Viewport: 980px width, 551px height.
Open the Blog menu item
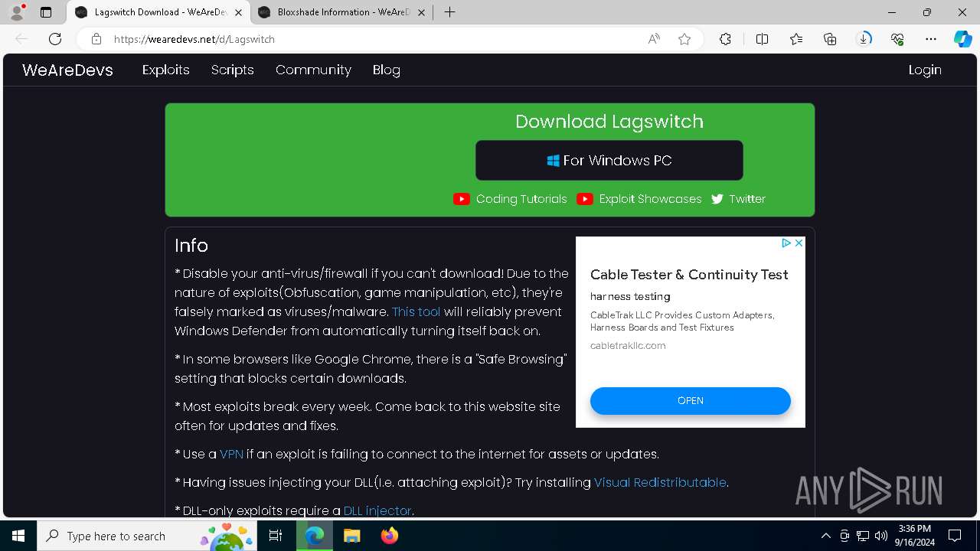tap(387, 70)
